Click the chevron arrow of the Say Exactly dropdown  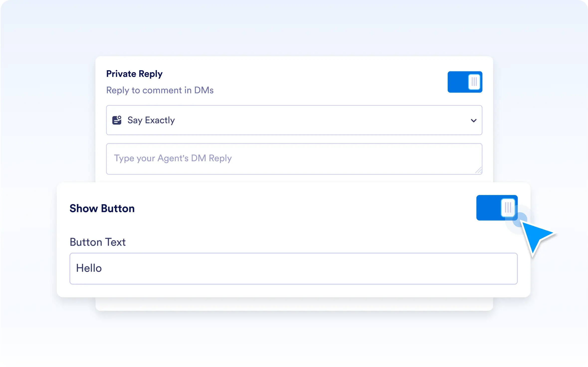pyautogui.click(x=474, y=121)
